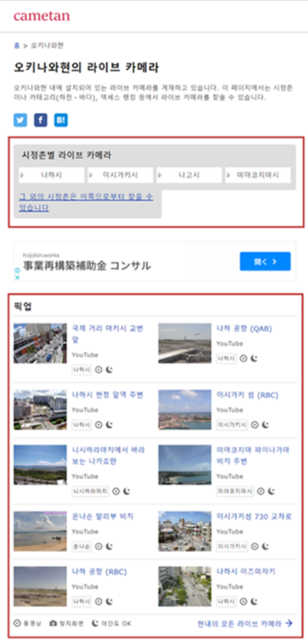
Task: Click 이시가키섬 730 교차로 thumbnail
Action: tap(185, 531)
